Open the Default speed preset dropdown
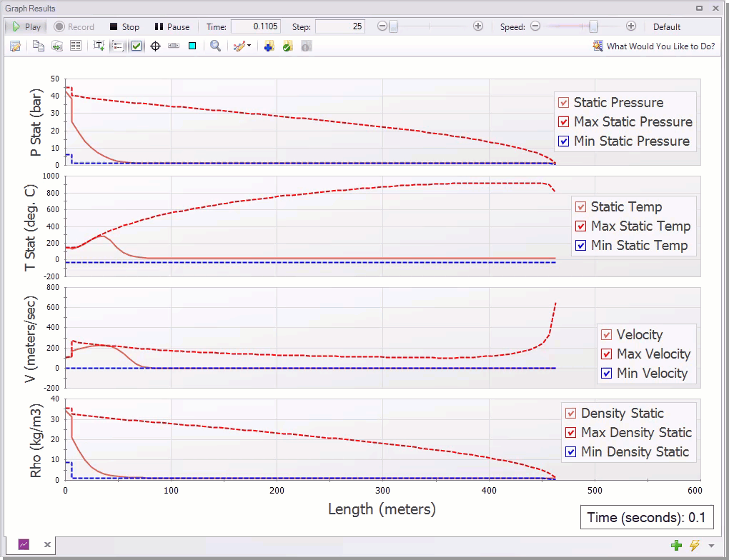This screenshot has height=560, width=729. pos(666,26)
